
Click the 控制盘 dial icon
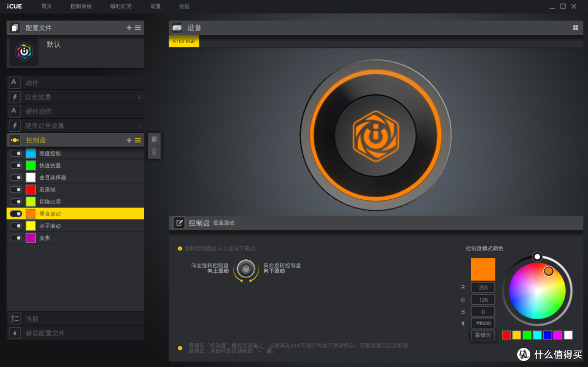pyautogui.click(x=15, y=140)
